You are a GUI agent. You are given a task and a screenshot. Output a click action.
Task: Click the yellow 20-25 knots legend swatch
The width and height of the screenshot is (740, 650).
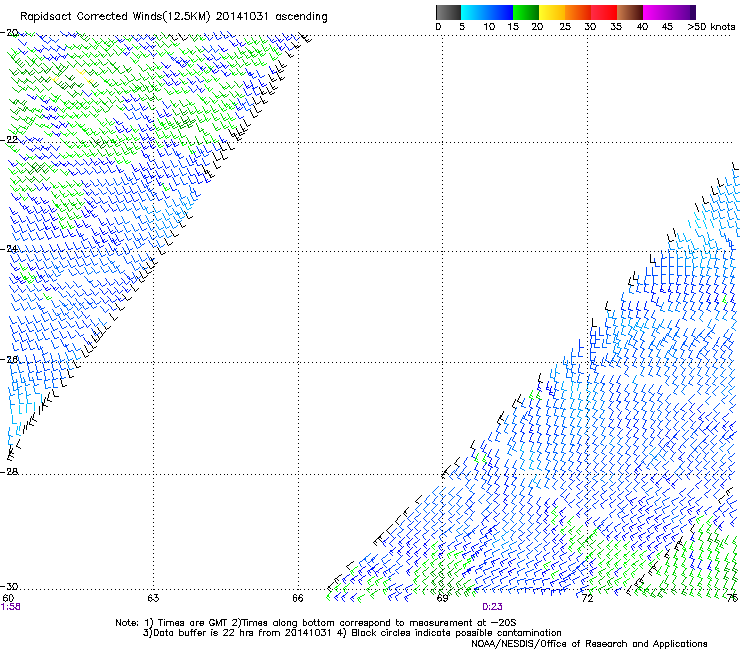click(552, 12)
